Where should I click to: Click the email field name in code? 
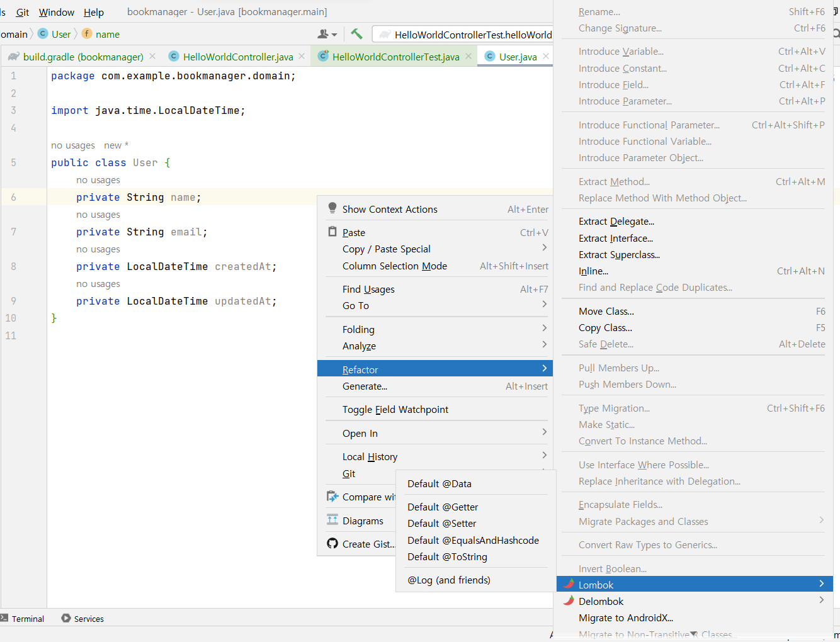(x=186, y=232)
